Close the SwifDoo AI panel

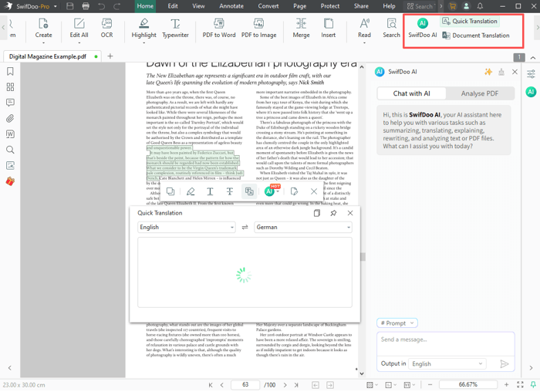515,72
